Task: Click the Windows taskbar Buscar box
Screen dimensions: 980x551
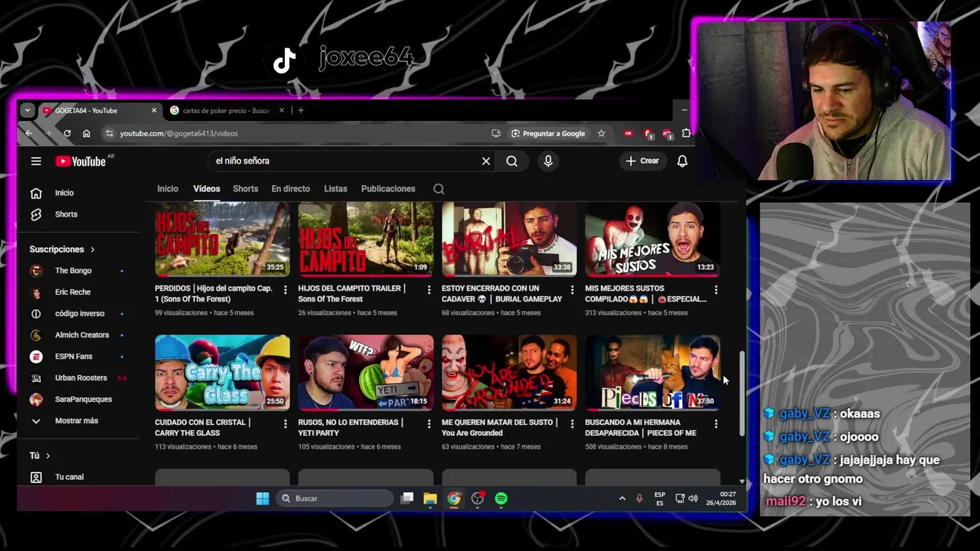Action: click(x=335, y=498)
